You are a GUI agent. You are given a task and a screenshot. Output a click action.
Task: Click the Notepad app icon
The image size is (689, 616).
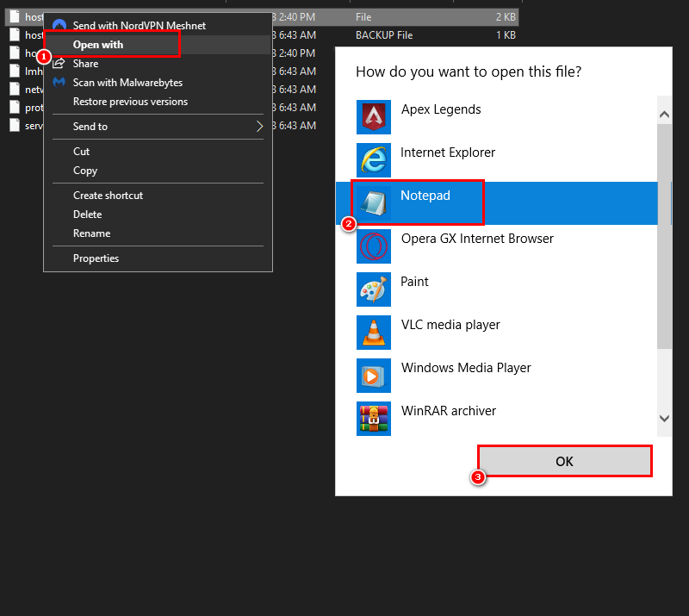(374, 203)
